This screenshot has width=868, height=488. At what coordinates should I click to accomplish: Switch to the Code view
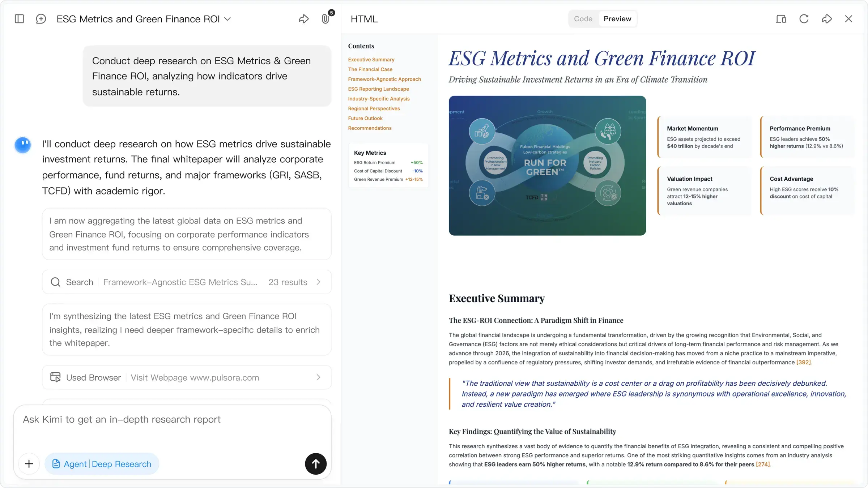click(x=583, y=19)
